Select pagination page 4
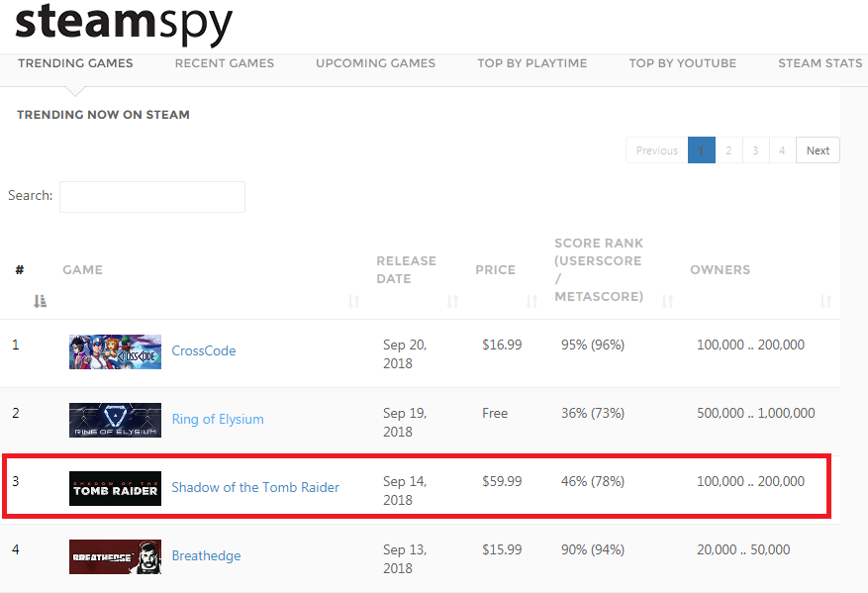This screenshot has width=868, height=593. coord(782,150)
